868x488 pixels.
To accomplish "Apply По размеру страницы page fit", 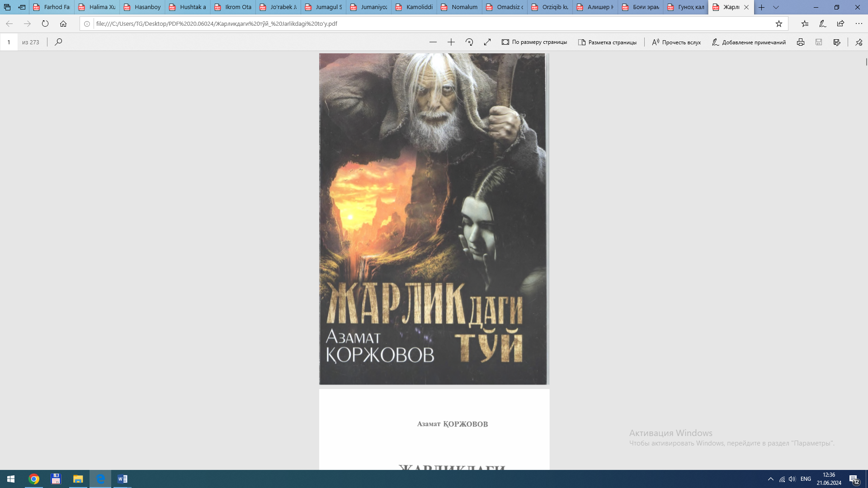I will tap(535, 42).
